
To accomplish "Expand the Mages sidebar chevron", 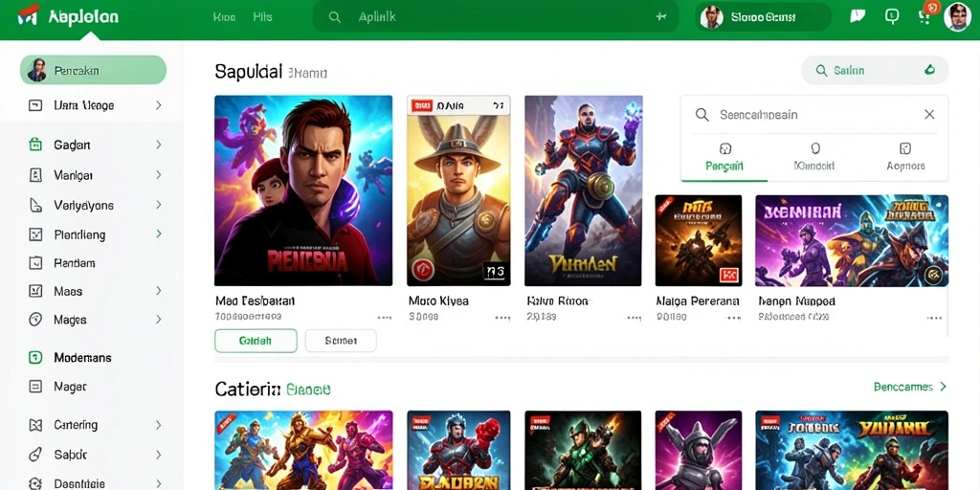I will click(x=159, y=320).
